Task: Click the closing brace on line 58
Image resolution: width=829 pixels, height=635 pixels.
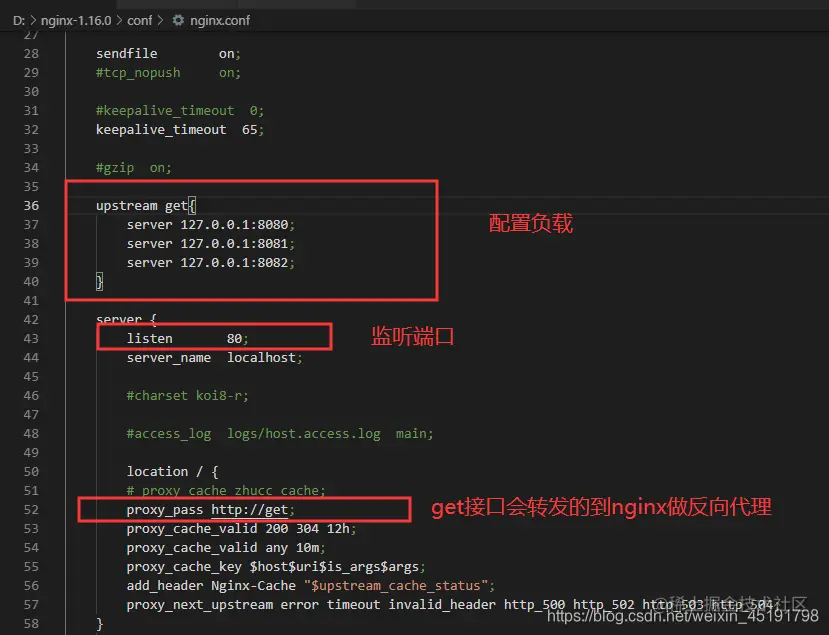Action: (x=99, y=624)
